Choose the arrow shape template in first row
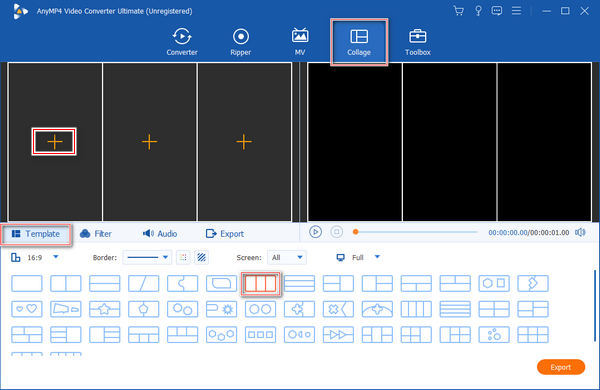This screenshot has height=390, width=600. pyautogui.click(x=533, y=284)
